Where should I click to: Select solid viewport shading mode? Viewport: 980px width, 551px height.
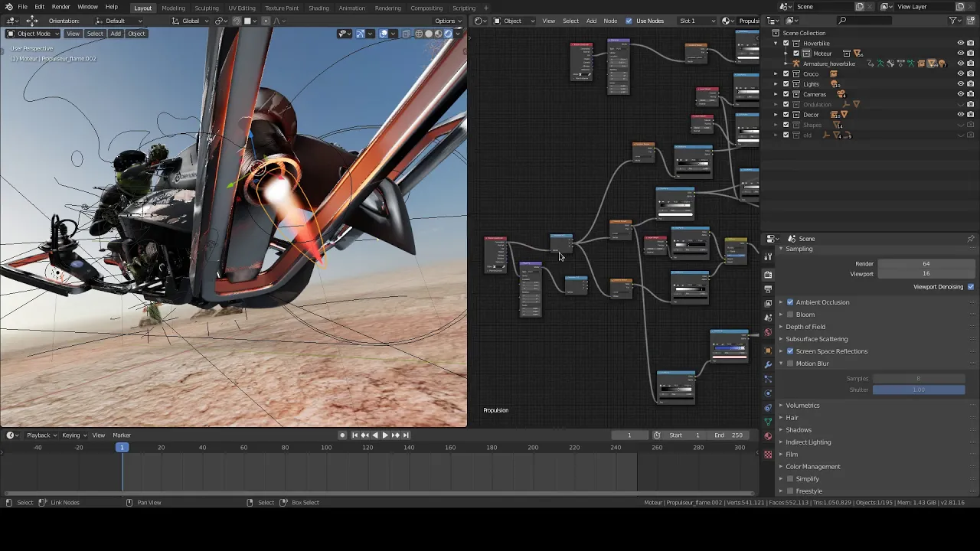(x=429, y=34)
